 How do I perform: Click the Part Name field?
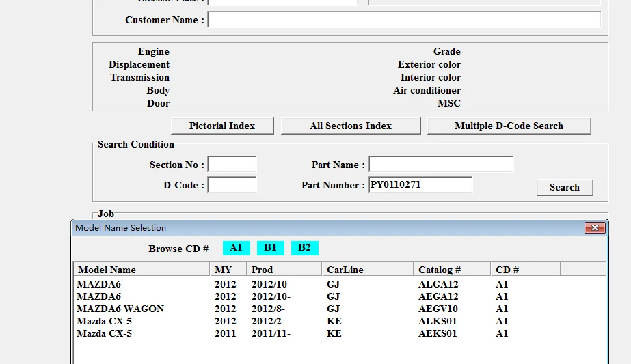click(x=441, y=165)
